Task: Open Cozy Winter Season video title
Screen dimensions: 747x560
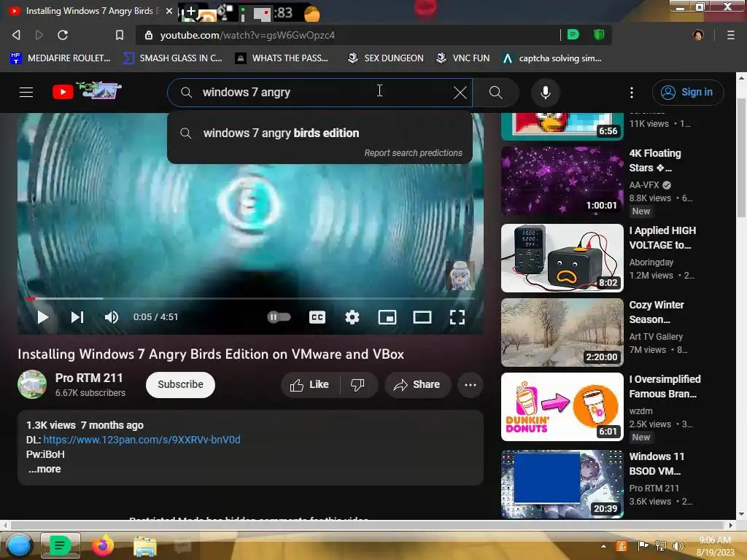Action: point(657,312)
